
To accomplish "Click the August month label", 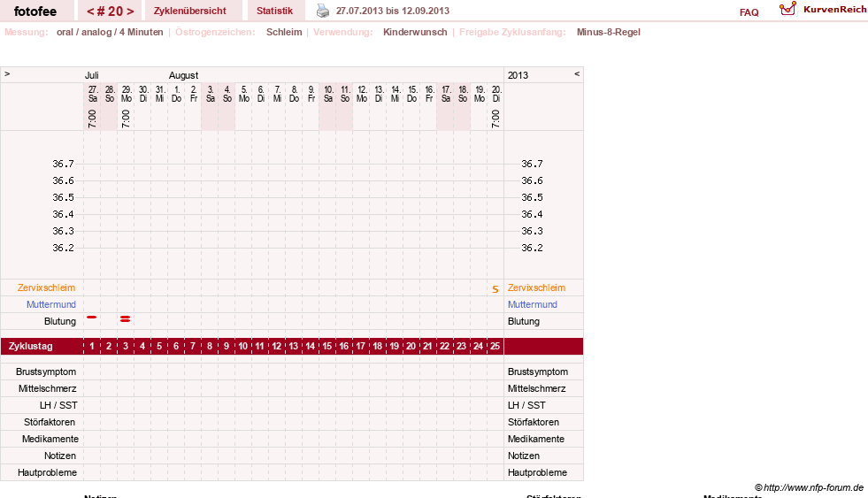I will [x=183, y=75].
